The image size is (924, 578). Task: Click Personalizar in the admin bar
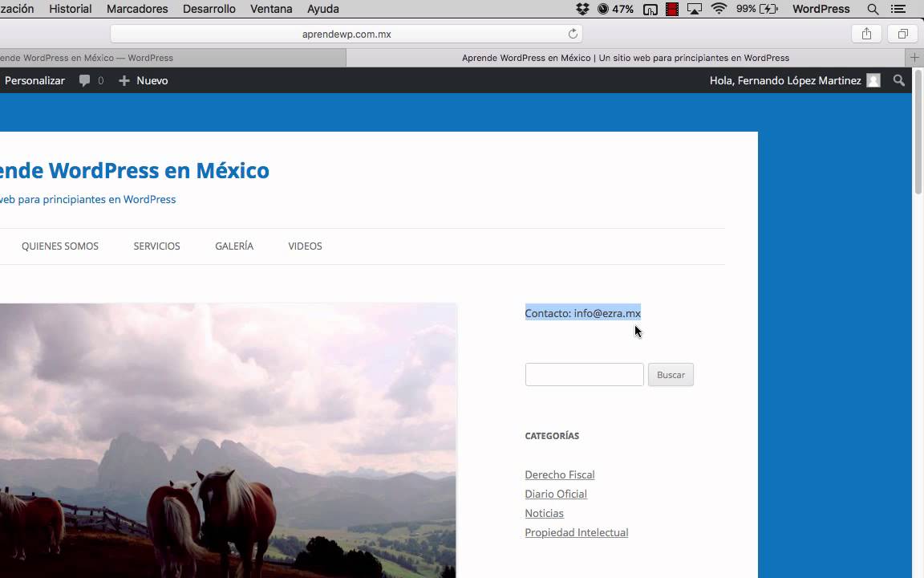click(34, 81)
